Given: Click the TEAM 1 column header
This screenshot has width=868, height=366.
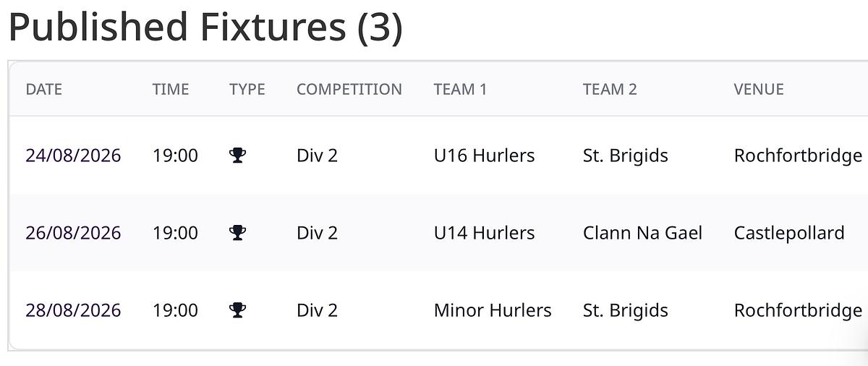Looking at the screenshot, I should pos(460,89).
